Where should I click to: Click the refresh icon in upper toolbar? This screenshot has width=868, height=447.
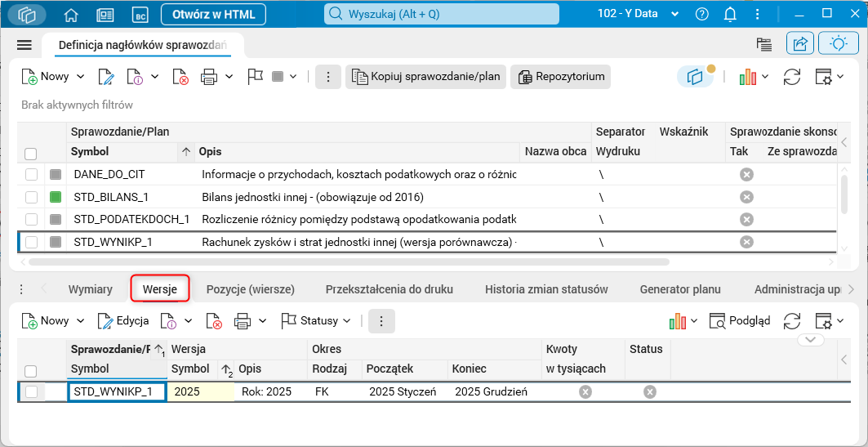(x=791, y=77)
